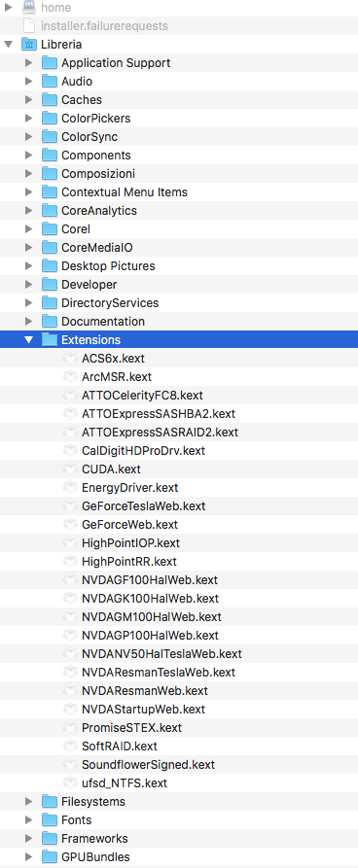The height and width of the screenshot is (868, 358).
Task: Select the DirectoryServices folder name
Action: pos(110,303)
